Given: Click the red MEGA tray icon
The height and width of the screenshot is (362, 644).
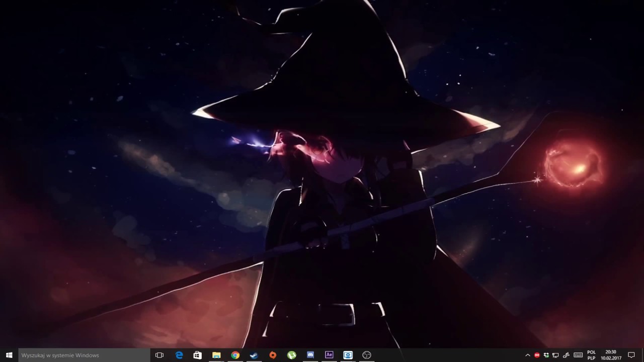Looking at the screenshot, I should click(537, 355).
